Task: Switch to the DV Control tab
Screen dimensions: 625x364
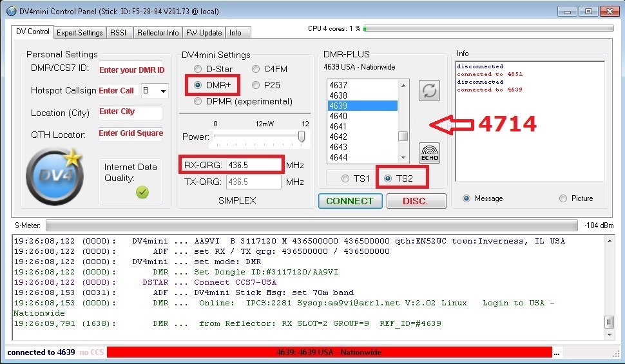Action: coord(33,32)
